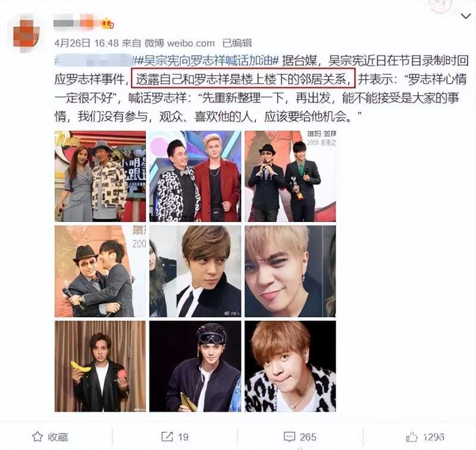Image resolution: width=476 pixels, height=450 pixels.
Task: Open the post options chevron menu
Action: coord(465,16)
